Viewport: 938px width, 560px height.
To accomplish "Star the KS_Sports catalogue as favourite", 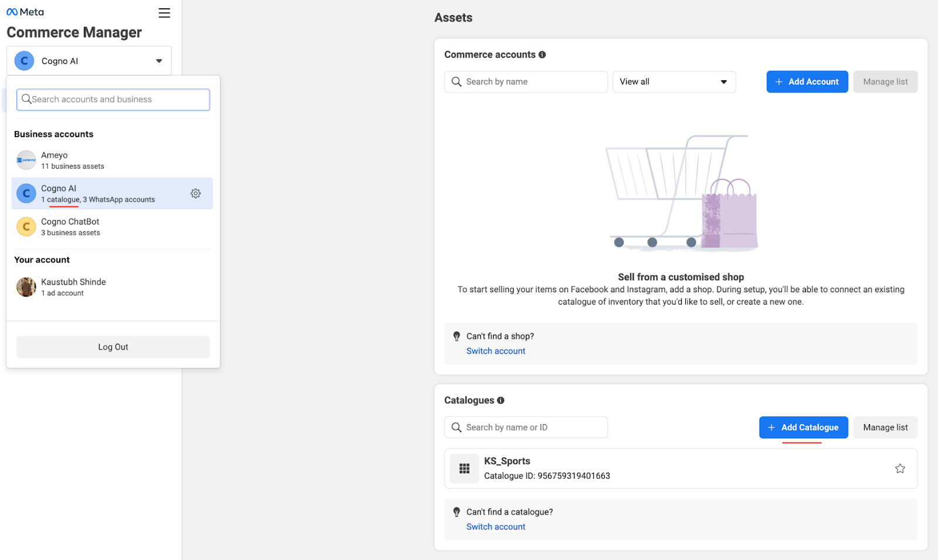I will coord(900,469).
